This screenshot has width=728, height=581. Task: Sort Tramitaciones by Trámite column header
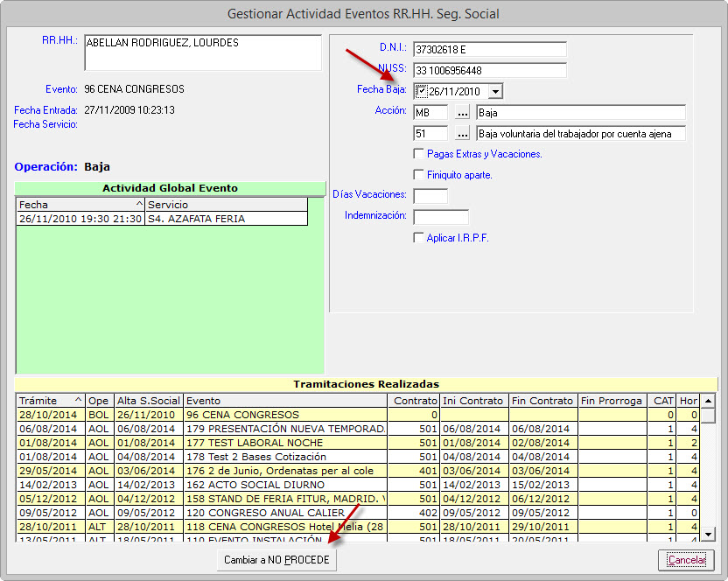[x=51, y=401]
